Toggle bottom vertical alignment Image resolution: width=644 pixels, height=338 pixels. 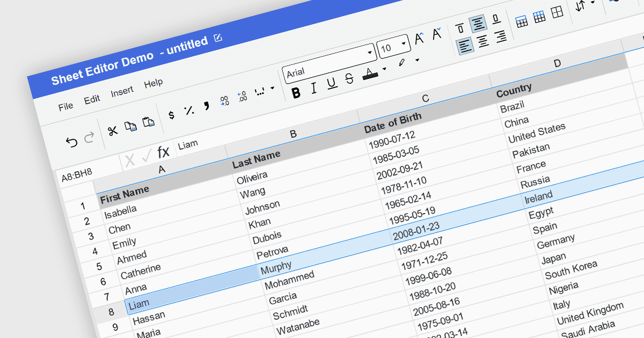pos(496,19)
